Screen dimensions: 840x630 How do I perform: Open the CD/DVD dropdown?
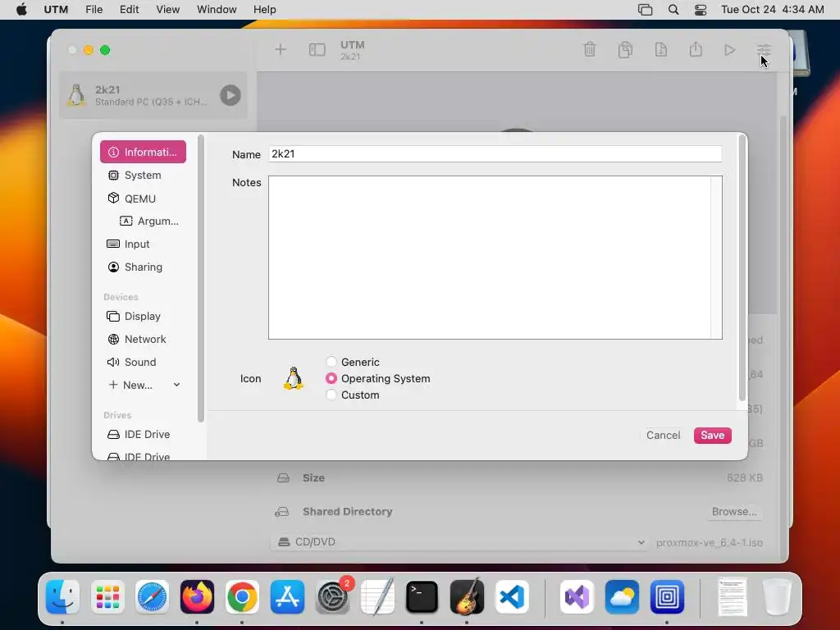pyautogui.click(x=459, y=542)
